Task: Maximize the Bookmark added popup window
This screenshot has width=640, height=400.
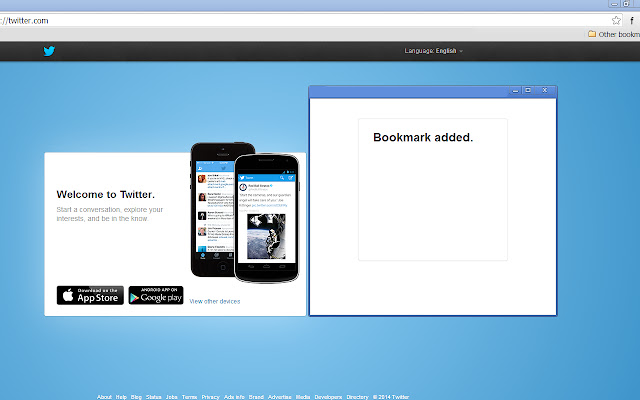Action: pos(528,90)
